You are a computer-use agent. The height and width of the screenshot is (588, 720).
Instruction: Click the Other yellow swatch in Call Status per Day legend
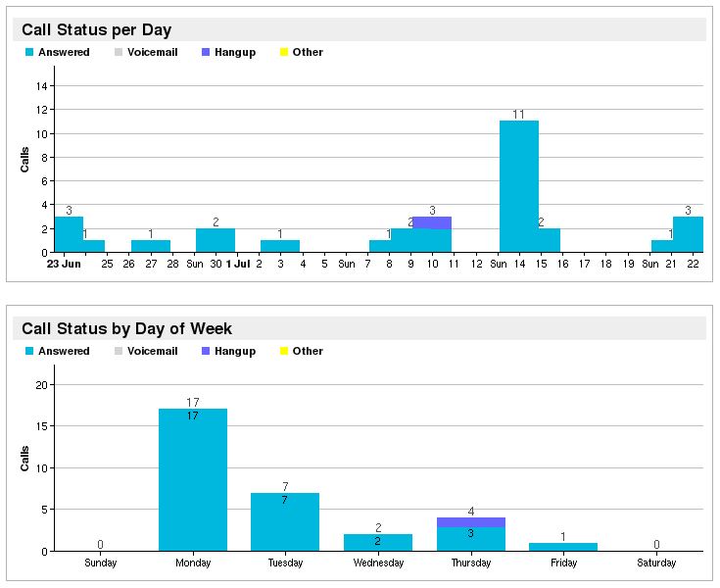click(x=284, y=52)
